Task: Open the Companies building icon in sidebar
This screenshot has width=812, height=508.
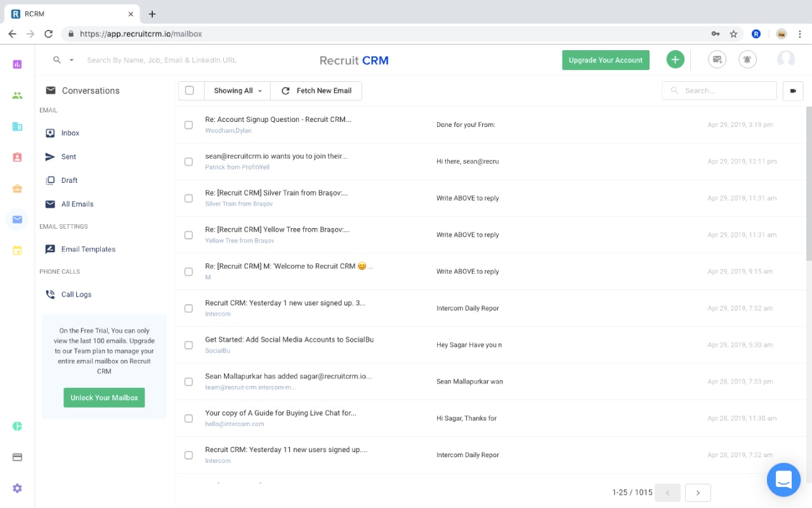Action: point(17,126)
